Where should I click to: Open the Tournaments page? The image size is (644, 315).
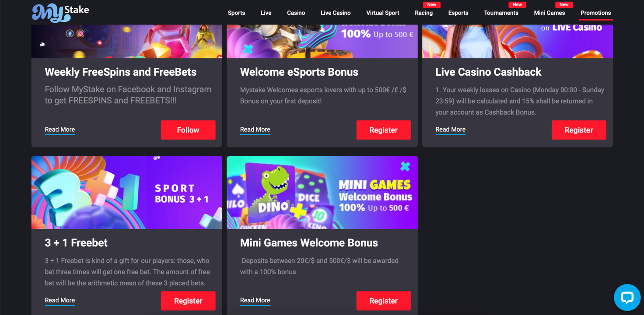coord(501,13)
